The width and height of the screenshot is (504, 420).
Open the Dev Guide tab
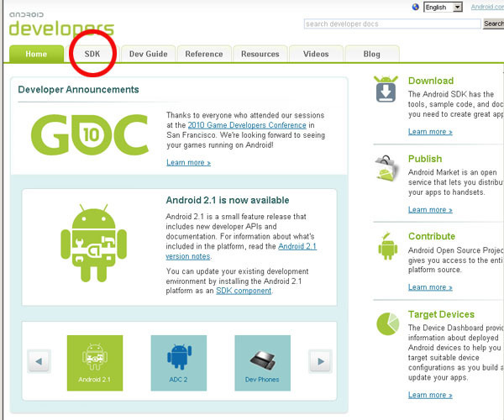(x=148, y=54)
